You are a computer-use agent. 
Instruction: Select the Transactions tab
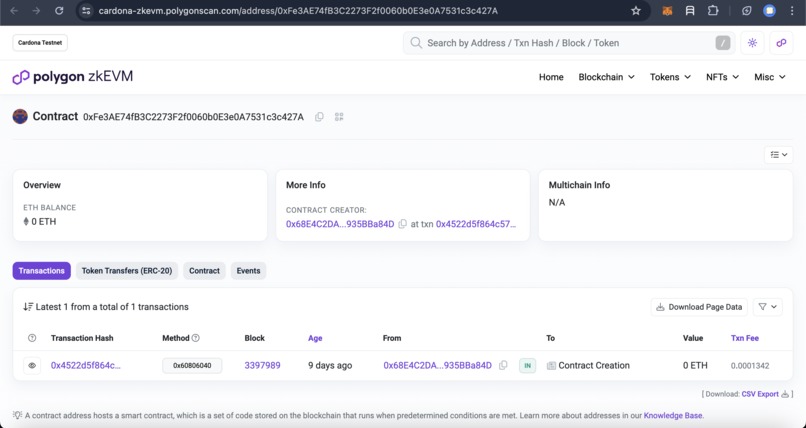42,271
